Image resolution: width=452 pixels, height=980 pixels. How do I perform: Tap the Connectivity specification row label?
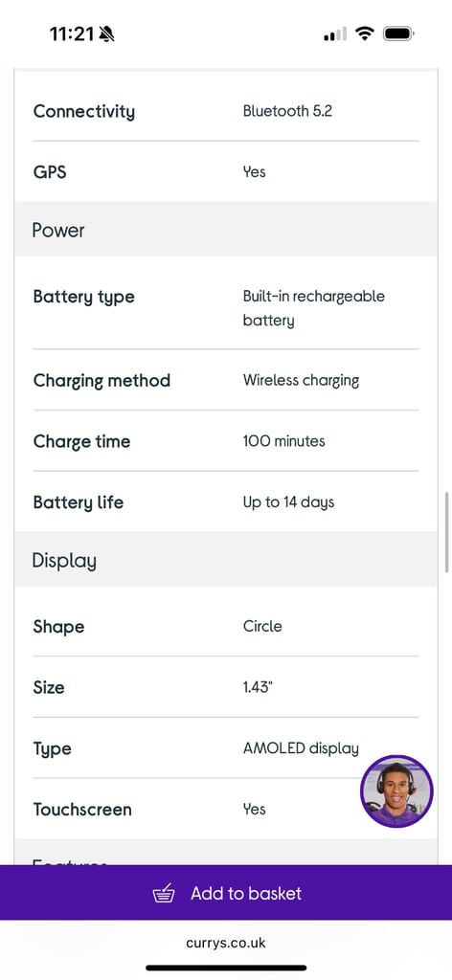click(x=83, y=111)
